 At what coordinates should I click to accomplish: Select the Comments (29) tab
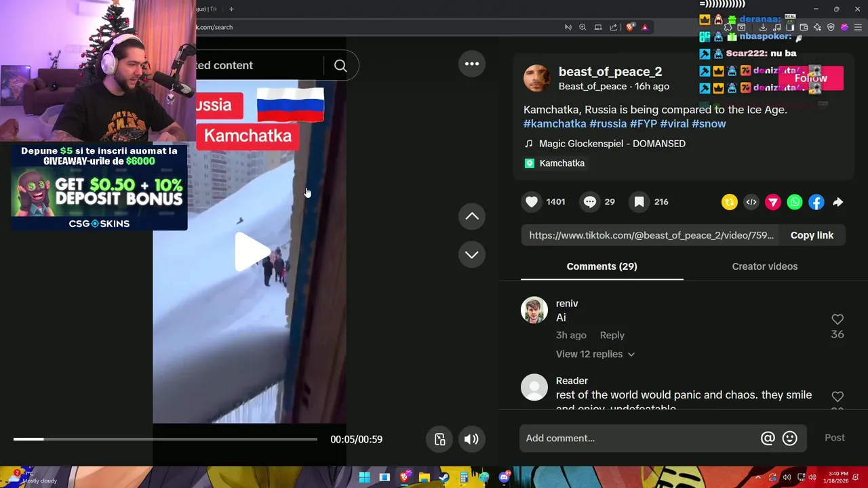click(x=601, y=266)
